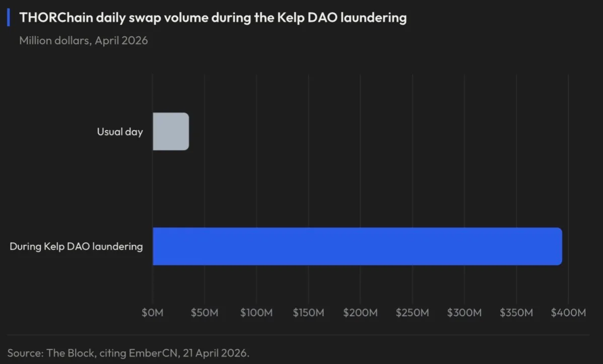Click the $300M axis tick label
Screen dimensions: 603x364
coord(464,313)
